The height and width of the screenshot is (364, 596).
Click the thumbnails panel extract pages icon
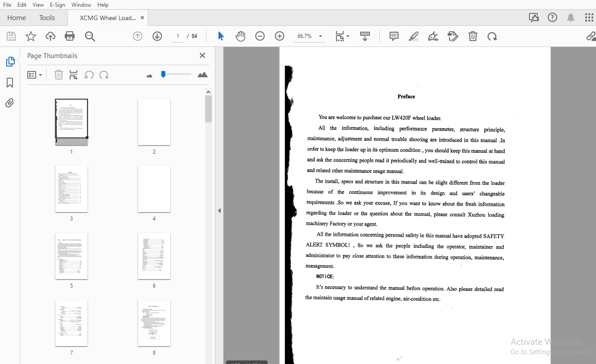(x=74, y=75)
